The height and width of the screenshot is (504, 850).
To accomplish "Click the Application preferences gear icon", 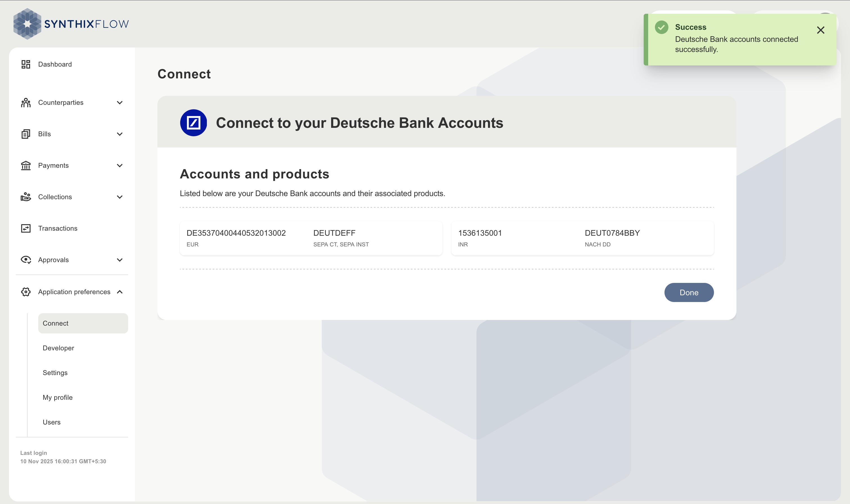I will 26,292.
